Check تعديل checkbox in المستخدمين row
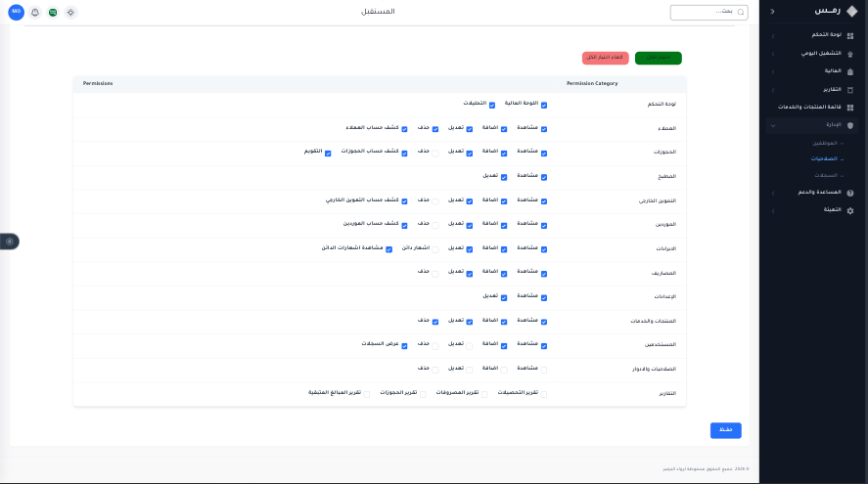Viewport: 868px width, 484px height. [x=470, y=346]
